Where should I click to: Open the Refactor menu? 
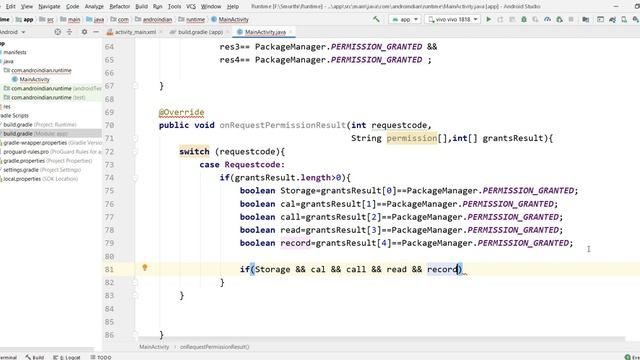tap(120, 7)
